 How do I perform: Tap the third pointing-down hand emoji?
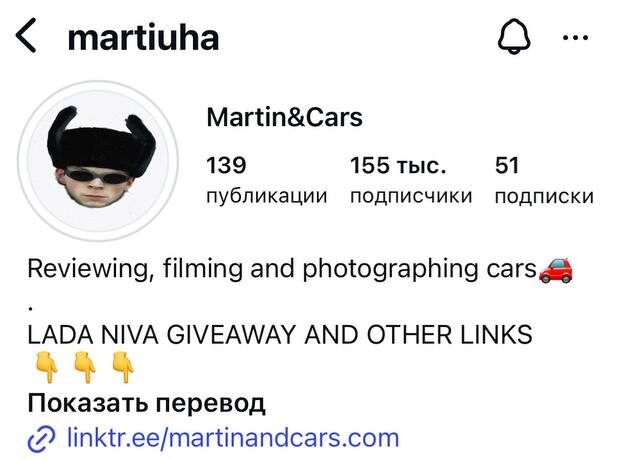tap(123, 368)
